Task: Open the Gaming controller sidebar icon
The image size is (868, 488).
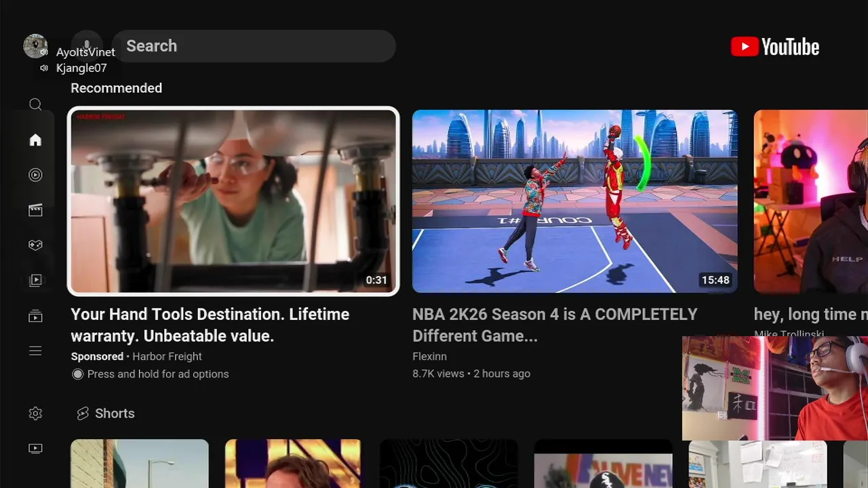Action: click(35, 245)
